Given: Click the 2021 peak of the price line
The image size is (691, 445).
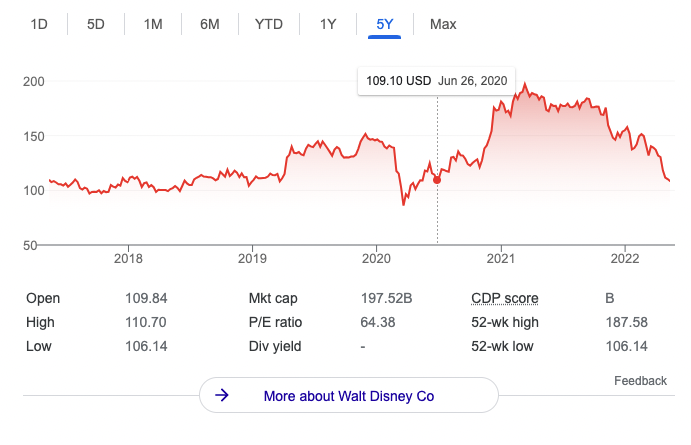Looking at the screenshot, I should [526, 86].
